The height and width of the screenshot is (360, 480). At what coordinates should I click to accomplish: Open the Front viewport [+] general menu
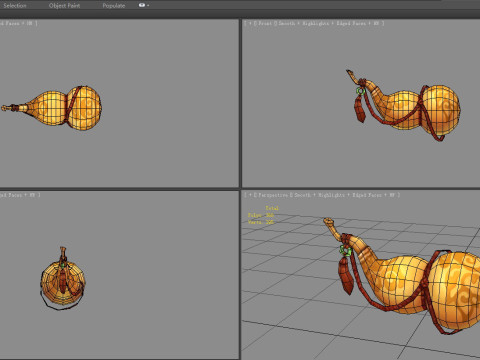[x=250, y=23]
